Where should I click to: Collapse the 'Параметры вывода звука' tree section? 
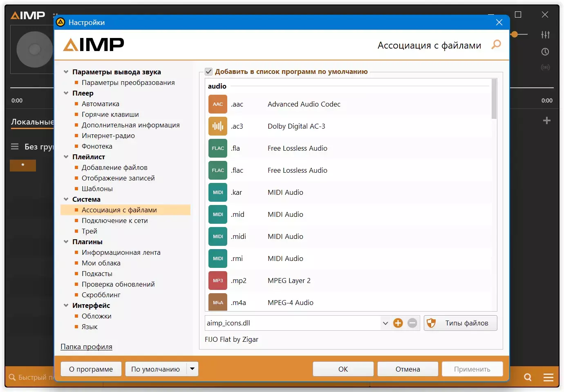point(66,72)
